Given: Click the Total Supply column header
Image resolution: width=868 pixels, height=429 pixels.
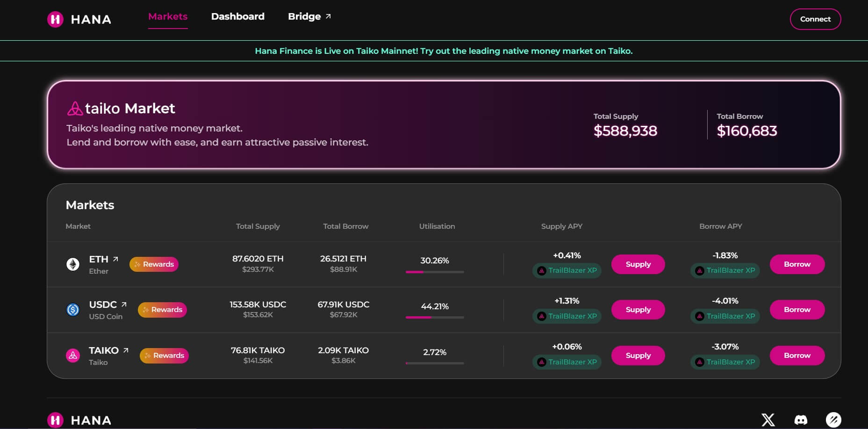Looking at the screenshot, I should (x=258, y=226).
